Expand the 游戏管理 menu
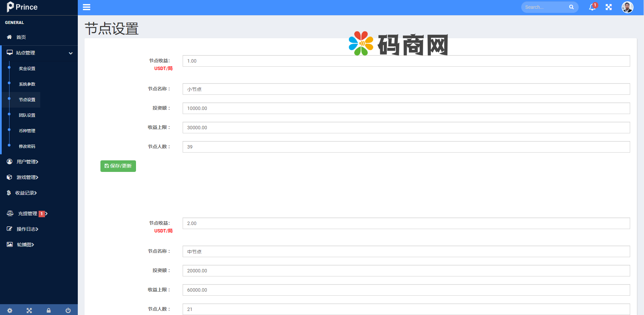The image size is (644, 315). tap(27, 177)
